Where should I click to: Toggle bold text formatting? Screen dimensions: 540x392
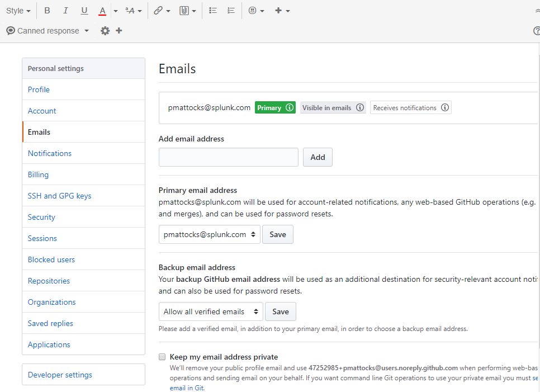pos(47,11)
